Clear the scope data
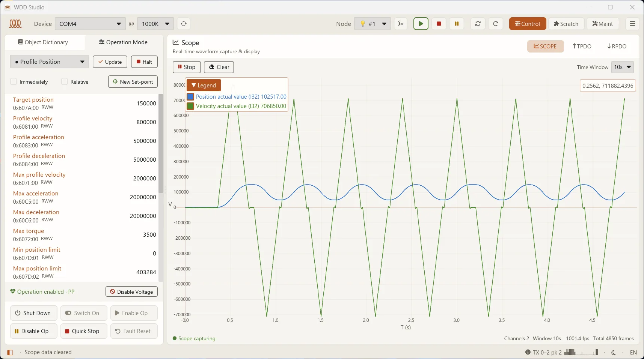This screenshot has width=644, height=359. (219, 67)
